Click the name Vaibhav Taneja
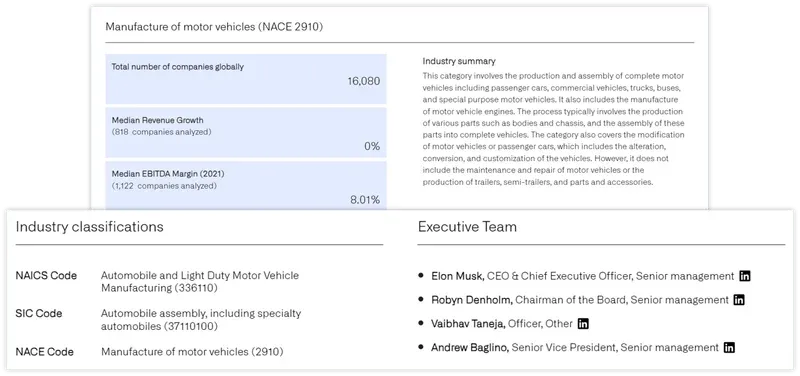 tap(468, 323)
